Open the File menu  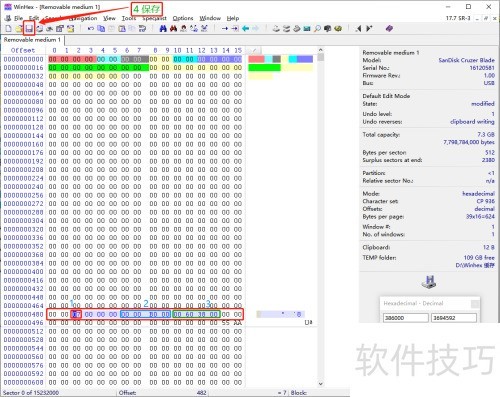18,18
